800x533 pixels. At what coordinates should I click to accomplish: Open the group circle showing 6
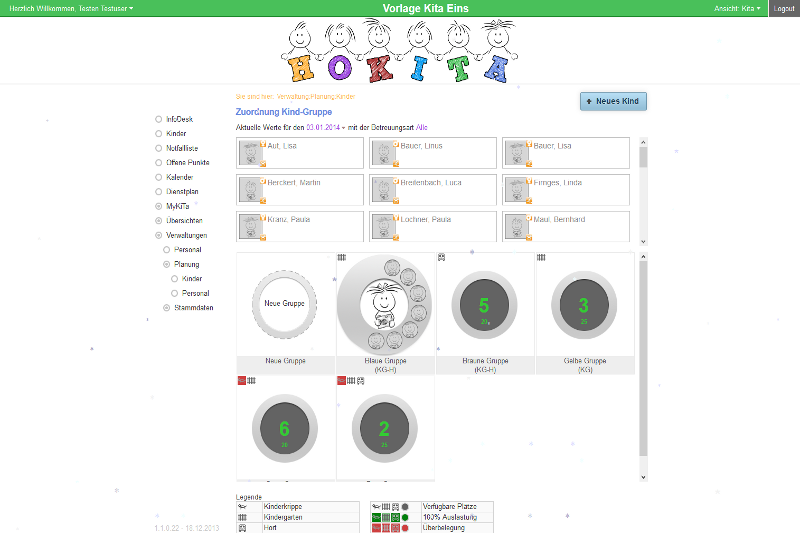285,428
